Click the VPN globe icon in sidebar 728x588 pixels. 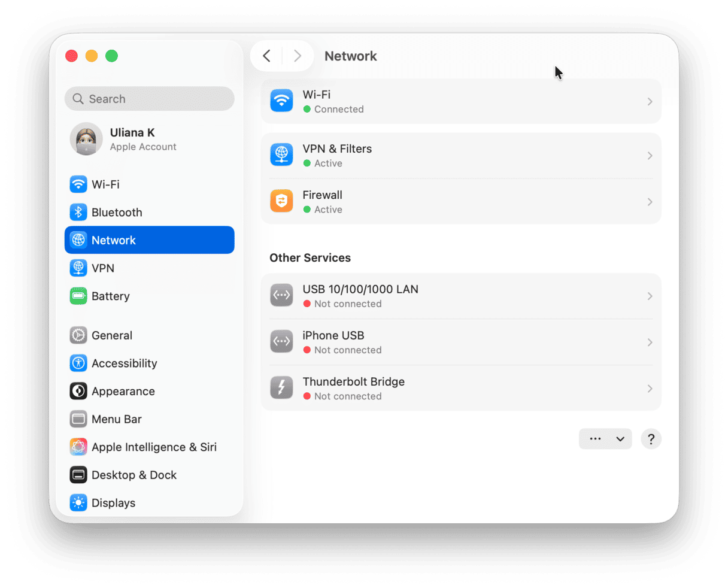78,268
